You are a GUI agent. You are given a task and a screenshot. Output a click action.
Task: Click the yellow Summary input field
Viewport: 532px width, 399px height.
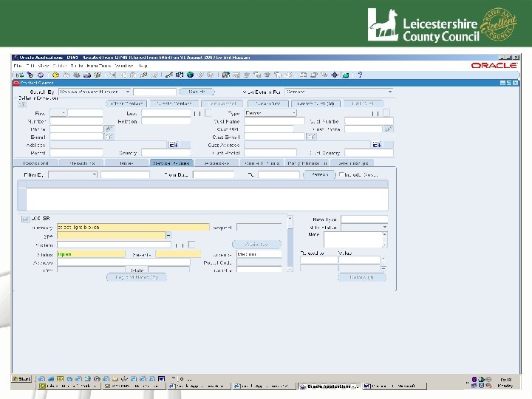[x=133, y=227]
